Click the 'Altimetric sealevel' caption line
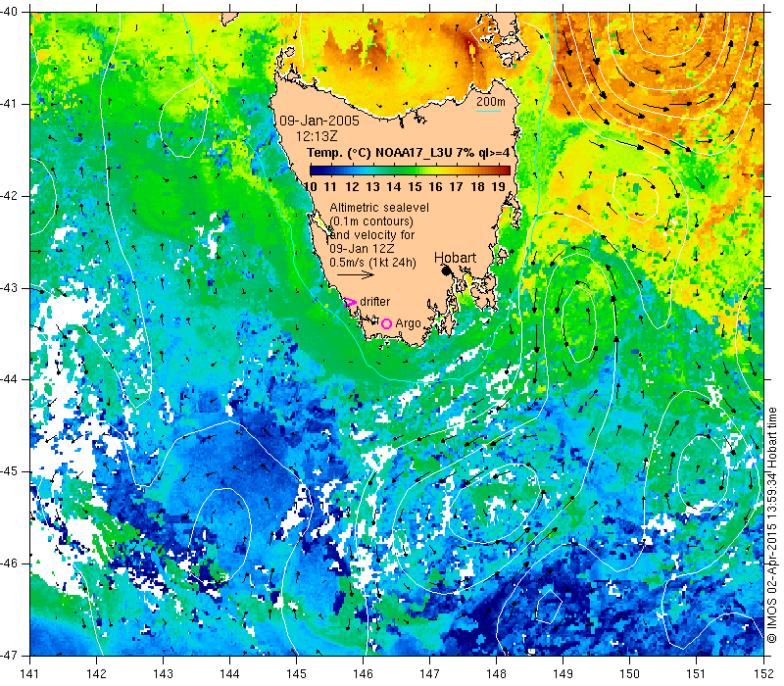The image size is (784, 686). [379, 207]
